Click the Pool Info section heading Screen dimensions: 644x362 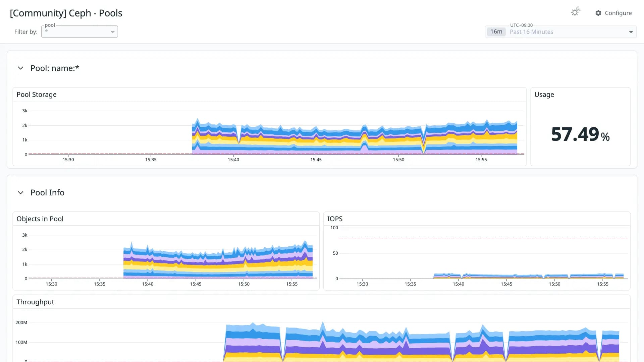click(47, 192)
